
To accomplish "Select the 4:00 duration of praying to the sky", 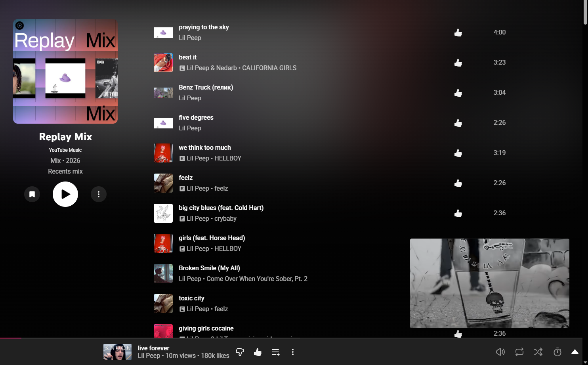I will (500, 32).
